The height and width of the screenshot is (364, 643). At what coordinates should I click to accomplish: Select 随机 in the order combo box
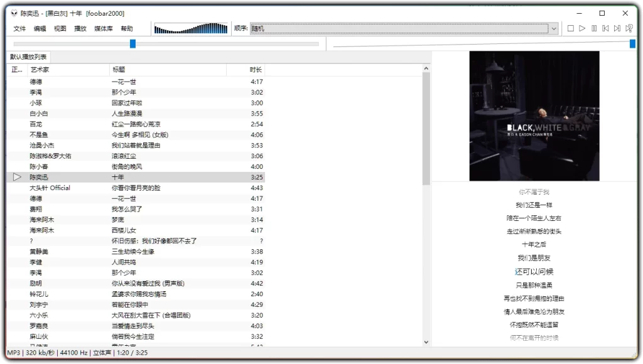402,28
